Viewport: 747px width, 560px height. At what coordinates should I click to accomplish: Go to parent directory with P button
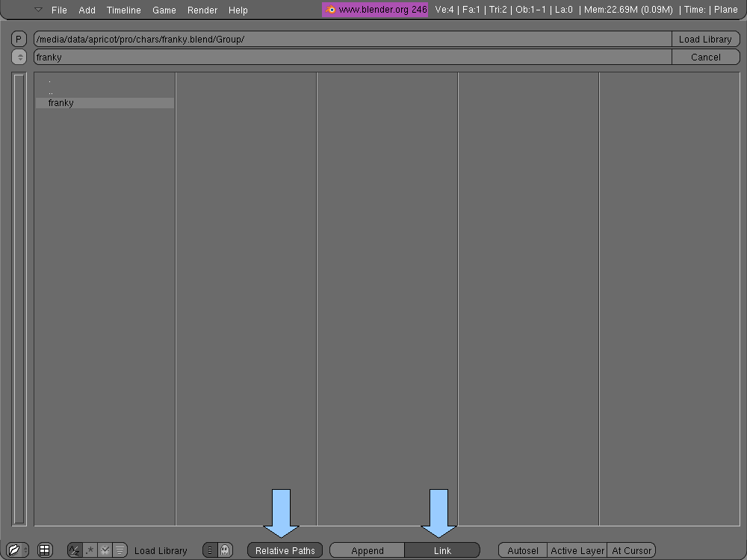pos(20,40)
